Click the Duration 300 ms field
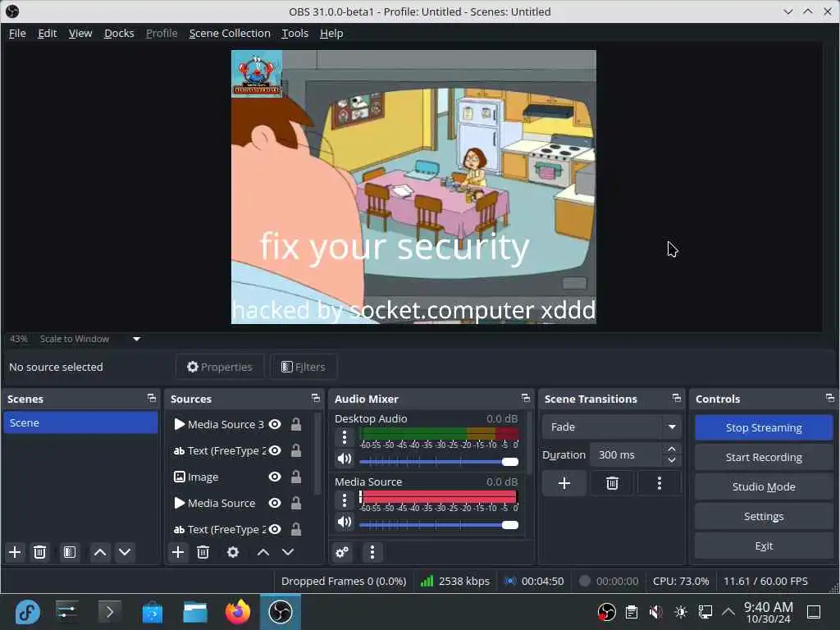This screenshot has height=630, width=840. tap(627, 454)
